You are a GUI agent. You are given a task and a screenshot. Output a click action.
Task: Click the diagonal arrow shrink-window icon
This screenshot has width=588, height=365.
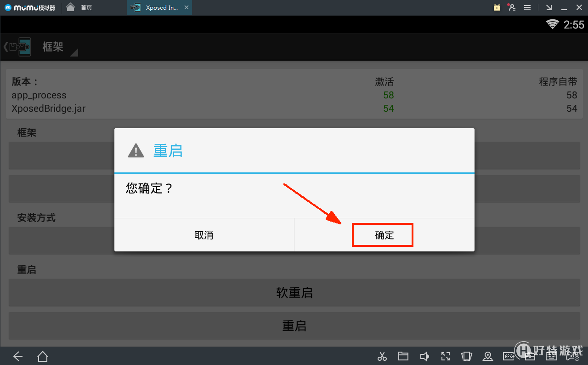[549, 7]
